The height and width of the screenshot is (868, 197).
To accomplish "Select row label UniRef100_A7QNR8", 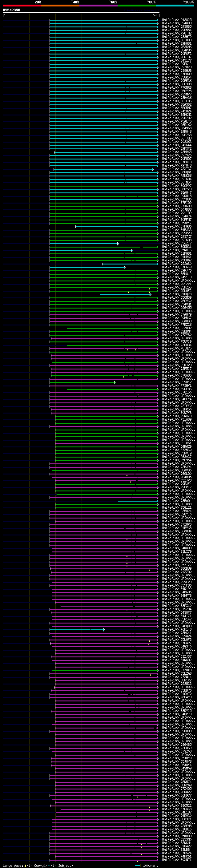I will (177, 88).
